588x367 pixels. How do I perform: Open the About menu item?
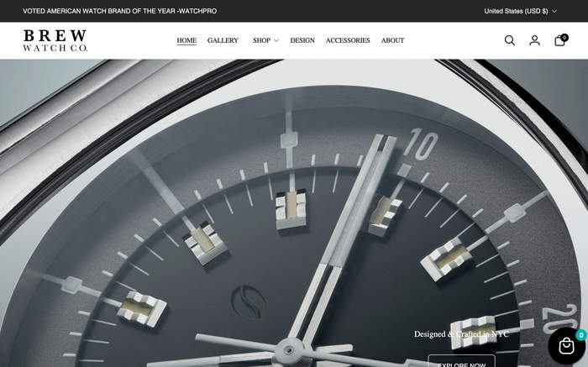(x=392, y=40)
